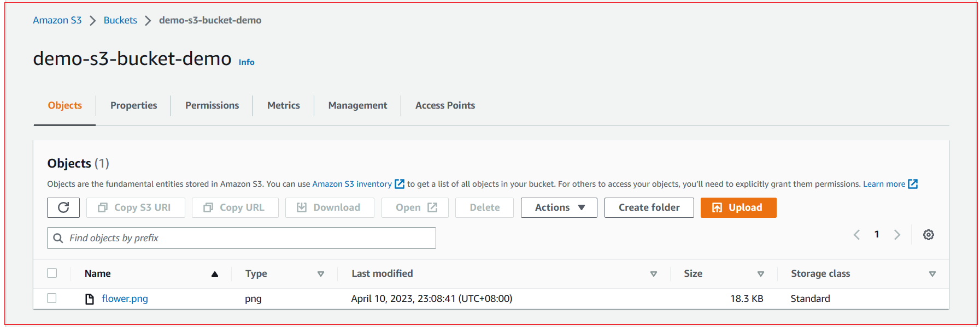
Task: Go to previous page arrow
Action: pyautogui.click(x=856, y=235)
